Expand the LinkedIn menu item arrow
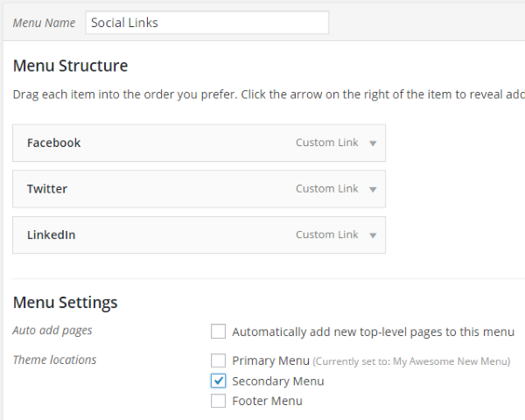 [x=373, y=235]
